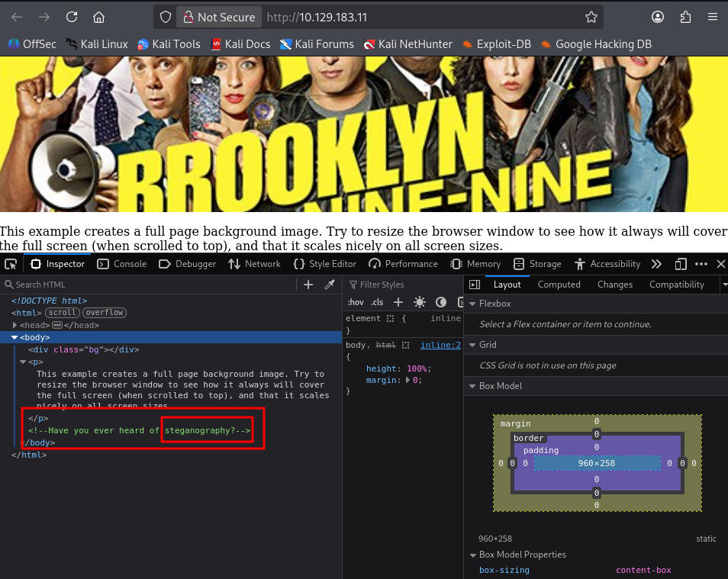Collapse the Flexbox section
Screen dimensions: 728x579
coord(472,304)
